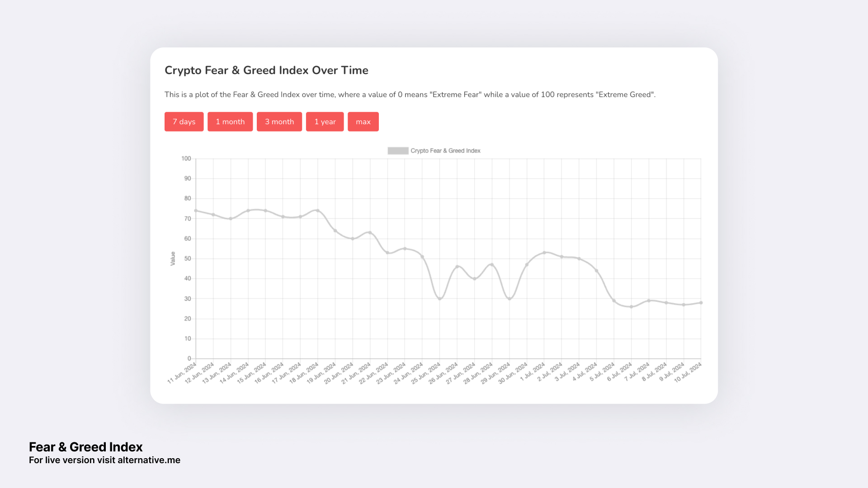This screenshot has height=488, width=868.
Task: Select the 1 month time range button
Action: pos(230,121)
